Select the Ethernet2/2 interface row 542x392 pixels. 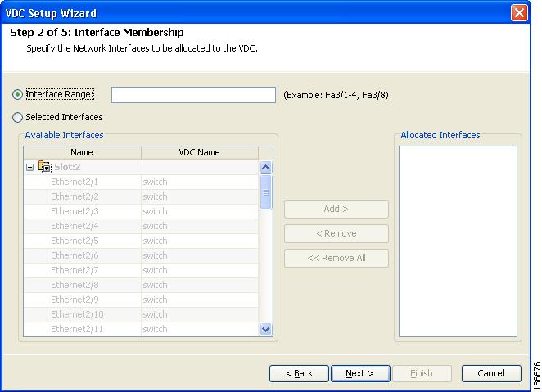141,196
